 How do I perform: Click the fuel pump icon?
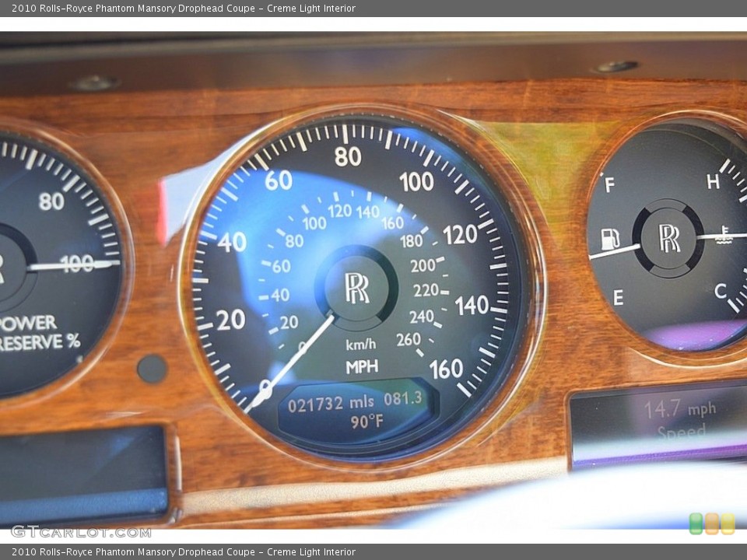pos(610,239)
